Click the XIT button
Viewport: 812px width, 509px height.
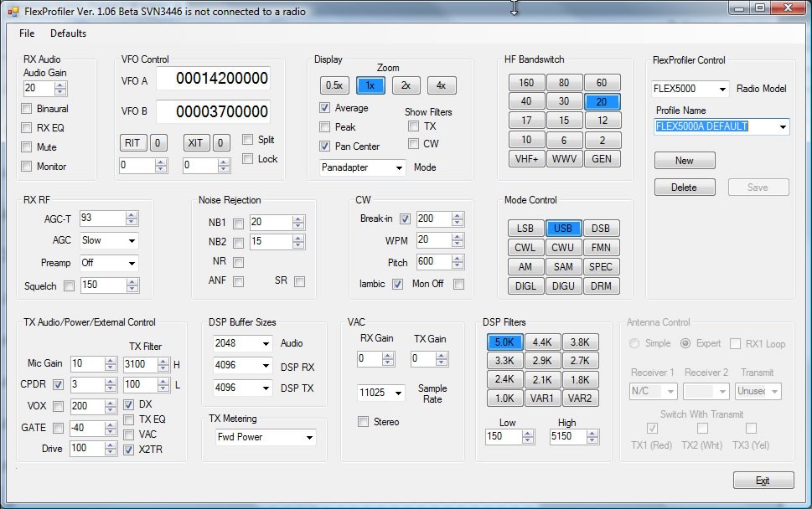coord(196,143)
